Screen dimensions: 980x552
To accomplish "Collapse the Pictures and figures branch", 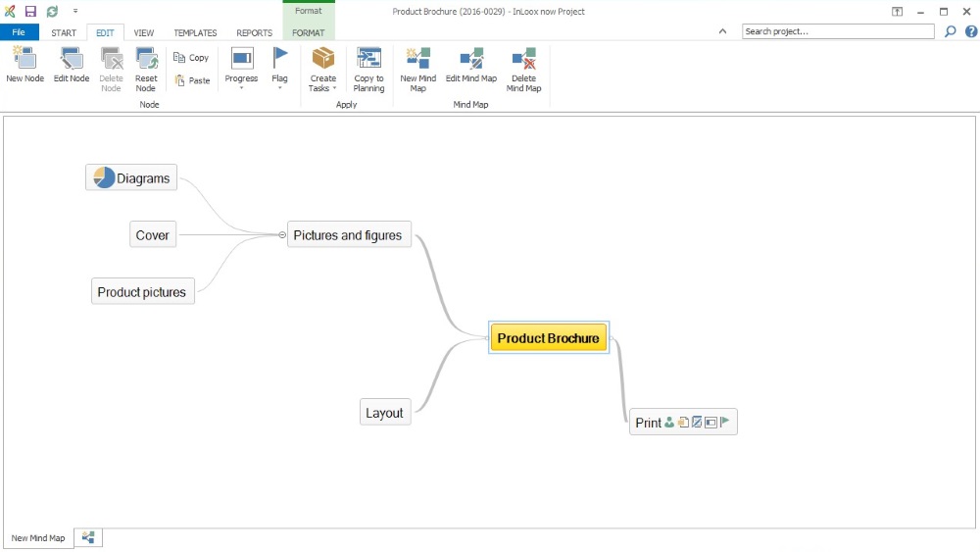I will coord(282,235).
